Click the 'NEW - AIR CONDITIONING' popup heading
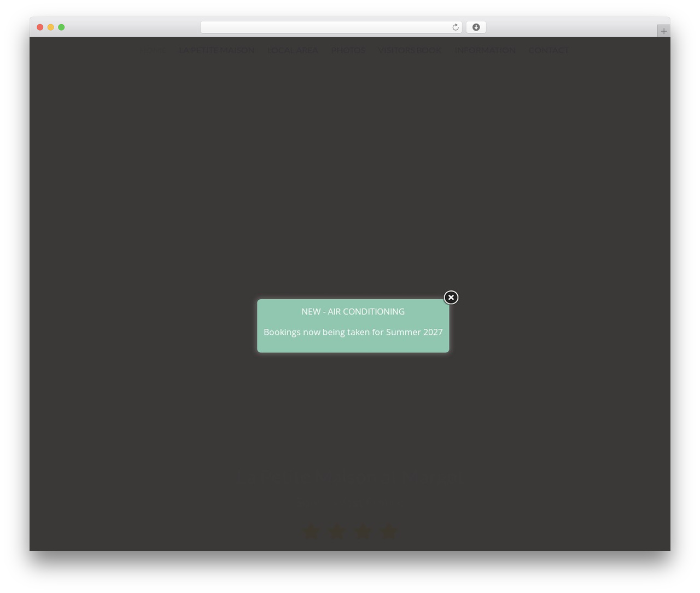Viewport: 700px width, 593px height. [x=353, y=311]
